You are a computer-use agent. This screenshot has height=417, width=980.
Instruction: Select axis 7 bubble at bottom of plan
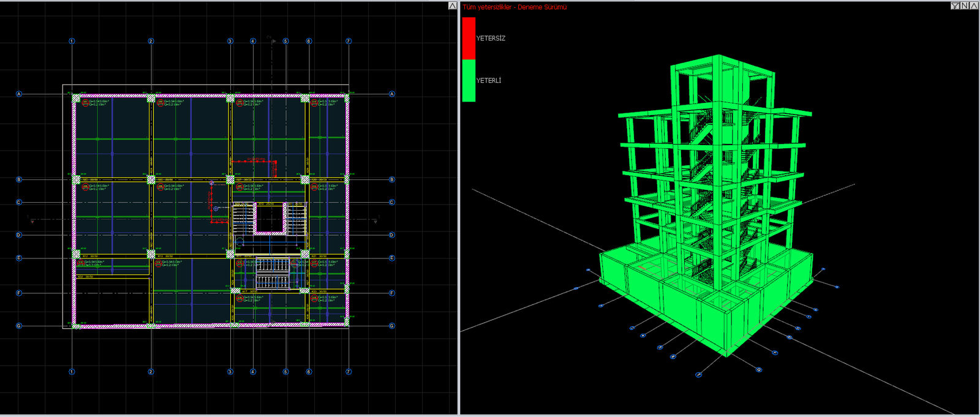(349, 372)
